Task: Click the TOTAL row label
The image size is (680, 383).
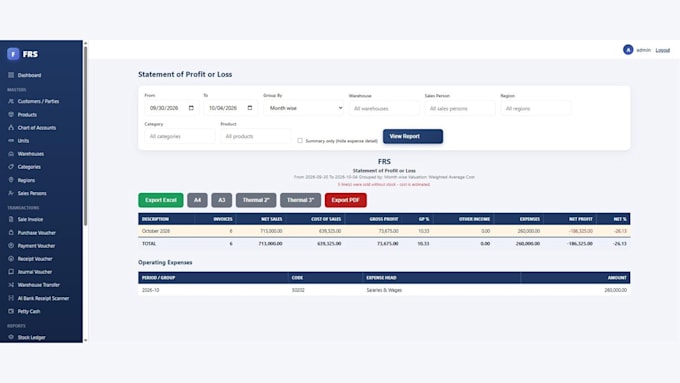Action: click(149, 244)
